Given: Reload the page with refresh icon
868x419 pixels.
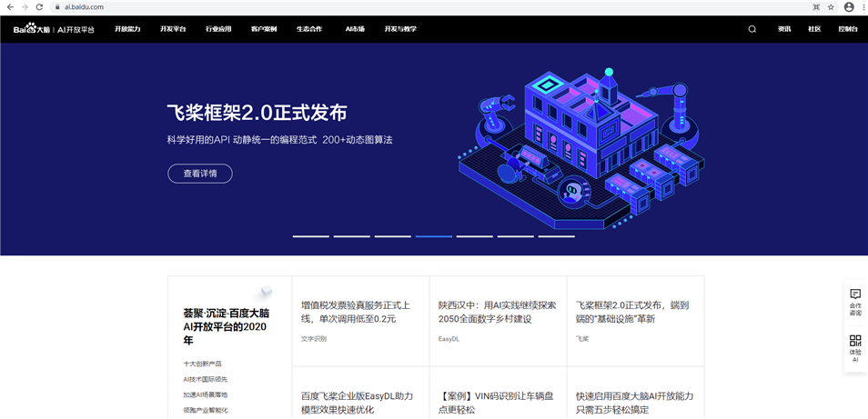Looking at the screenshot, I should (39, 7).
